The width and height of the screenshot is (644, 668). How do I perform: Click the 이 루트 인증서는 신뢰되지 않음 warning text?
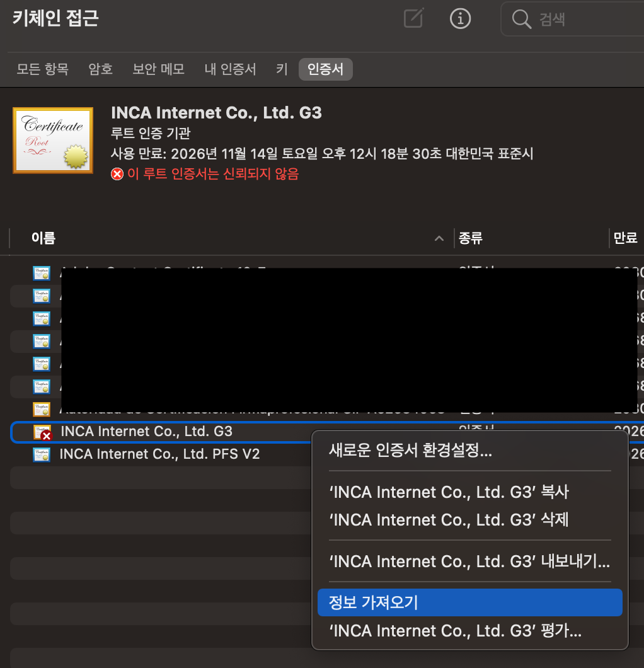[213, 174]
